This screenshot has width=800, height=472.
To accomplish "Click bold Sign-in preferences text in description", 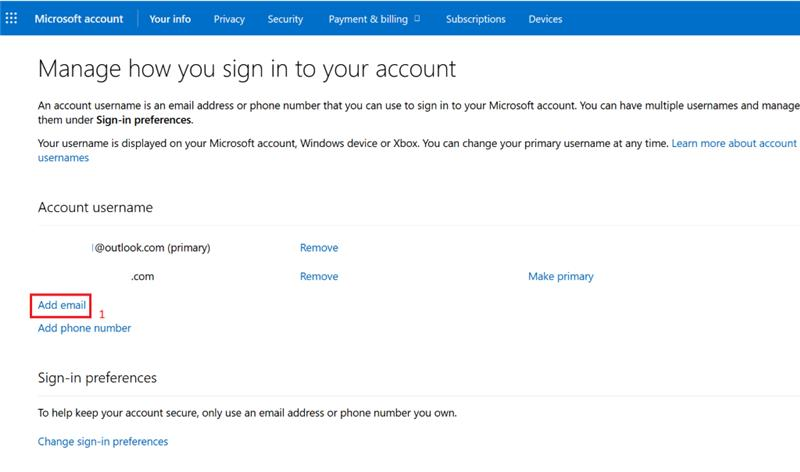I will 144,120.
